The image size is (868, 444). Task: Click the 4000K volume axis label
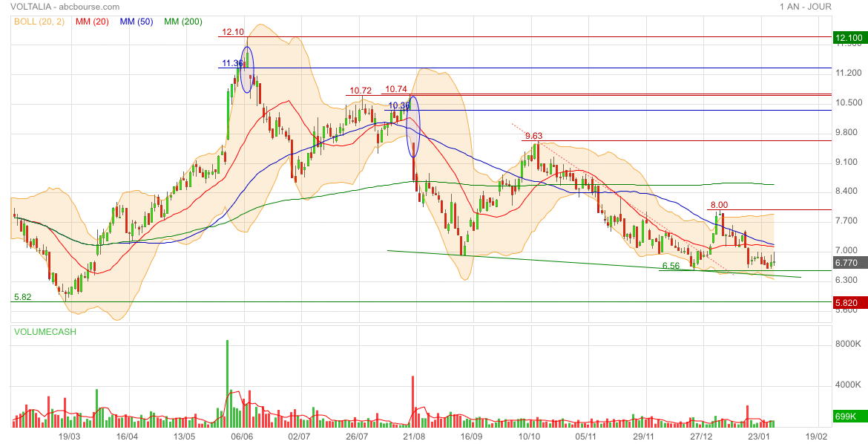pyautogui.click(x=848, y=385)
